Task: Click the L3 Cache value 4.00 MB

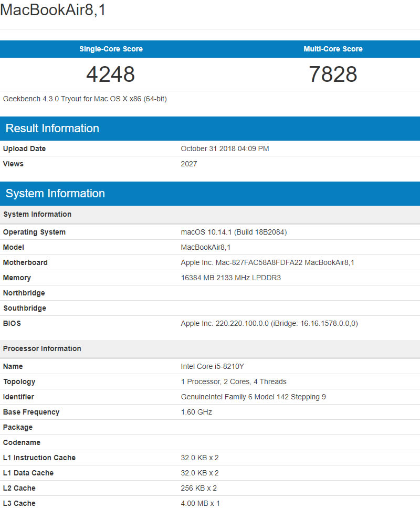Action: pos(200,503)
